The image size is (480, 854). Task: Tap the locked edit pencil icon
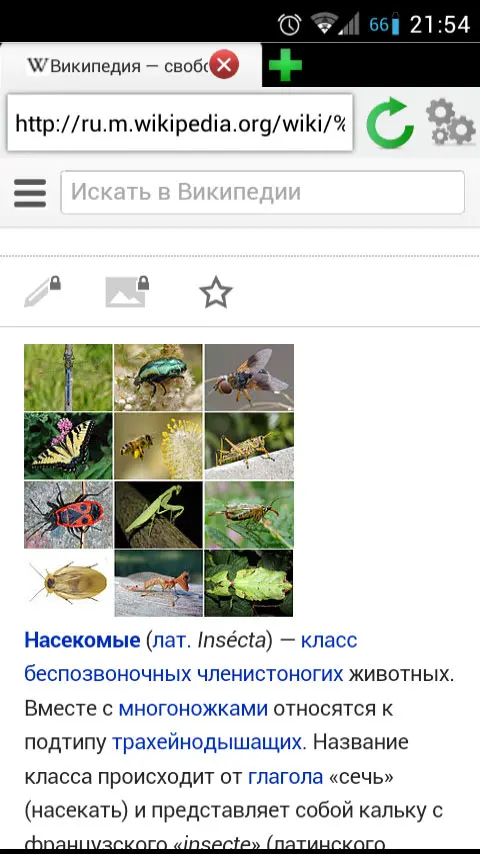tap(42, 291)
